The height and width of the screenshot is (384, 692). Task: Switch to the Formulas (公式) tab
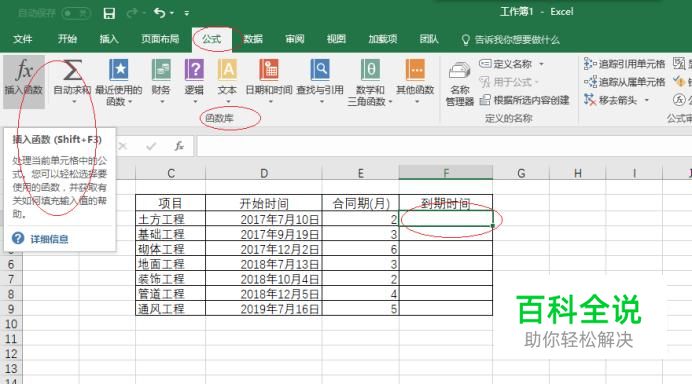(212, 39)
